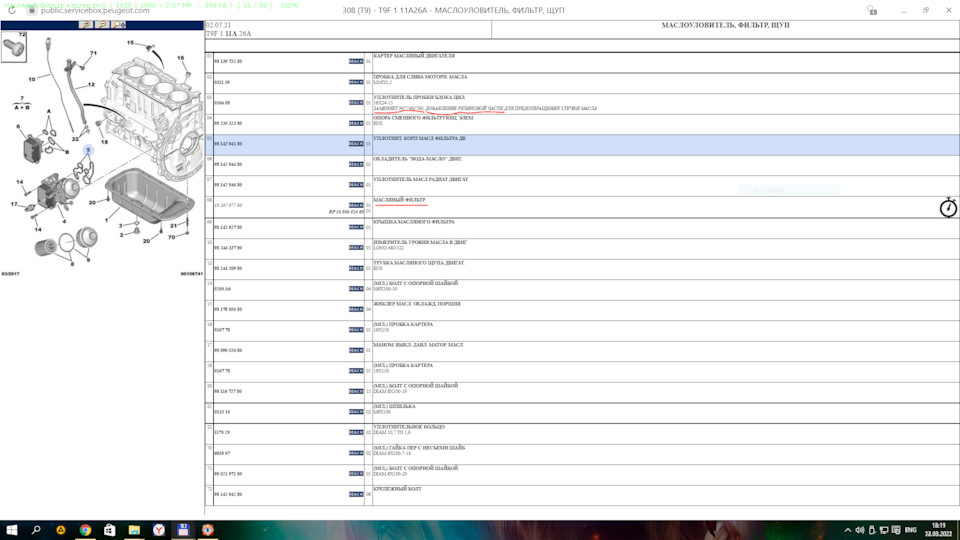Click REACH badge for УПЛОТНИТЕЛЬ ПРОБКИ БЛОКА ЦИЛ.
This screenshot has height=540, width=960.
coord(356,103)
